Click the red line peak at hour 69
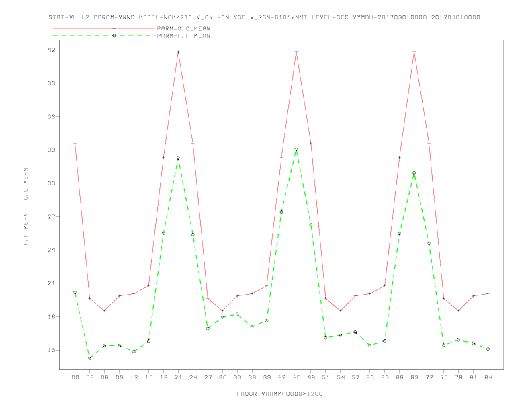Viewport: 532px width, 411px height. [x=414, y=52]
